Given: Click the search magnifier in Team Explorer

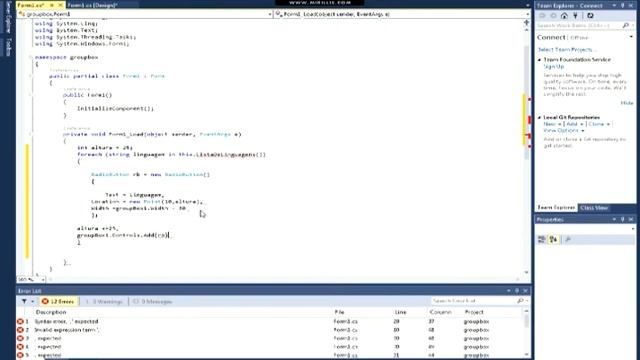Looking at the screenshot, I should 625,25.
